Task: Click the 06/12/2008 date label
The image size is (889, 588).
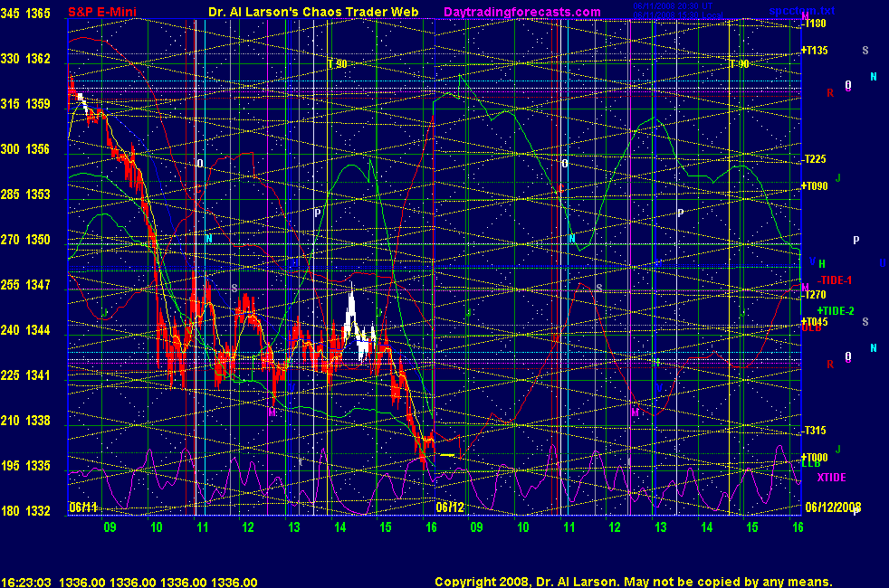Action: pyautogui.click(x=833, y=507)
